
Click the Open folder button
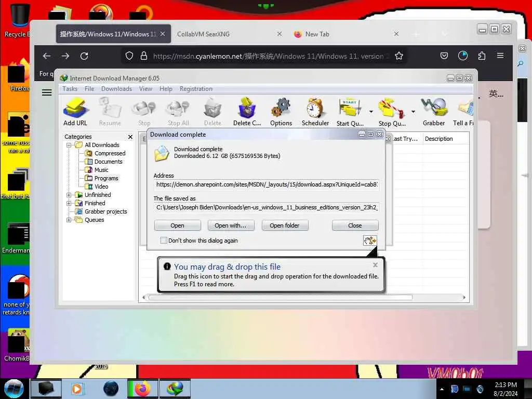[285, 225]
